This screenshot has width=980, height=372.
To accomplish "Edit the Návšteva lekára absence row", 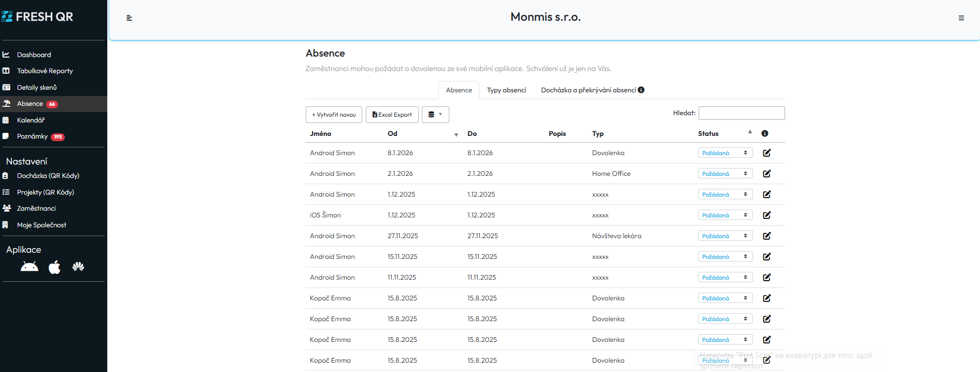I will tap(766, 236).
